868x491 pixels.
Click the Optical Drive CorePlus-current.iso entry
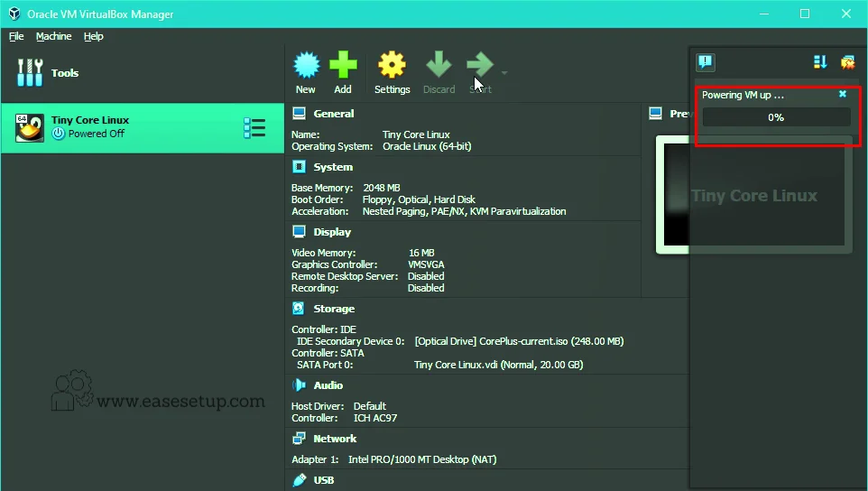[519, 341]
